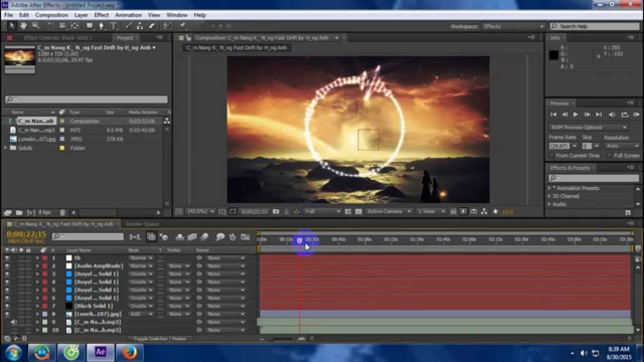
Task: Click the red label color of layer 1
Action: pos(44,258)
